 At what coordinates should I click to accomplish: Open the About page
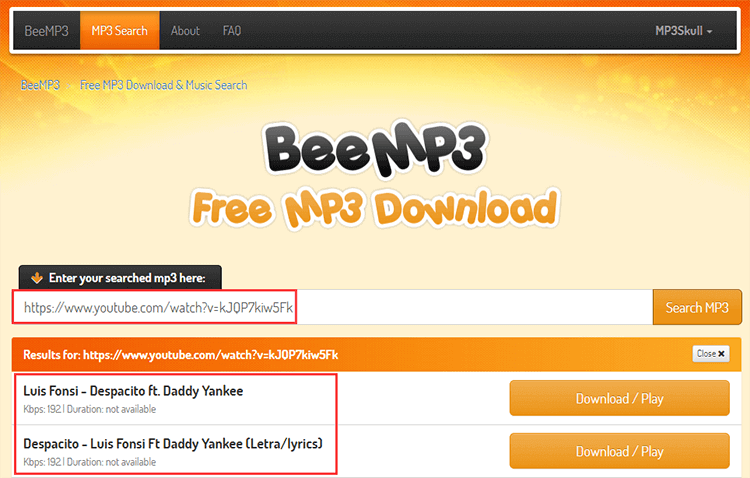(x=185, y=31)
